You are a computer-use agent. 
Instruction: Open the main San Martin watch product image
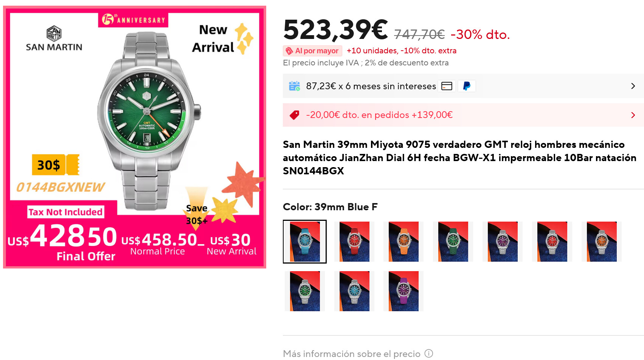tap(135, 137)
